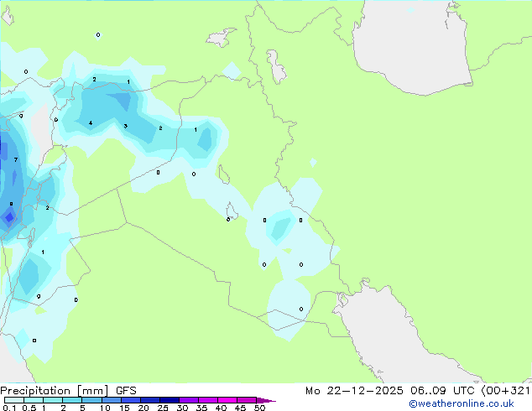Select the 35–40 mm violet legend swatch

[x=207, y=400]
